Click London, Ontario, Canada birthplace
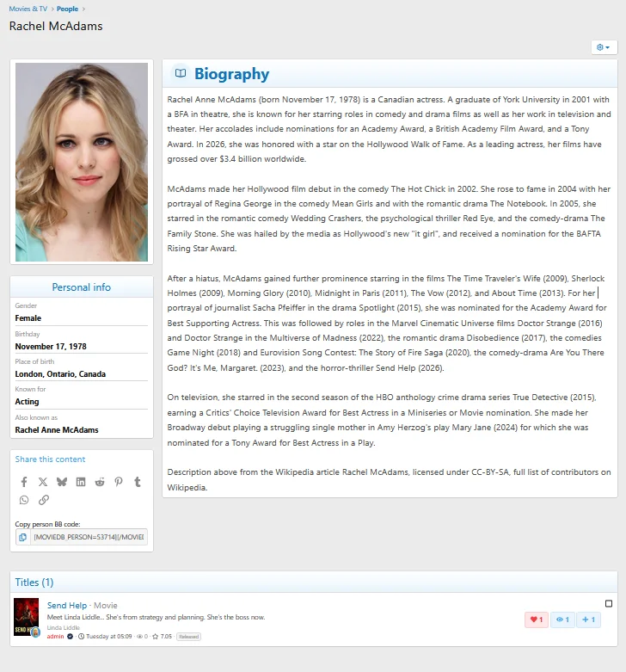Screen dimensions: 626x672 tap(60, 373)
